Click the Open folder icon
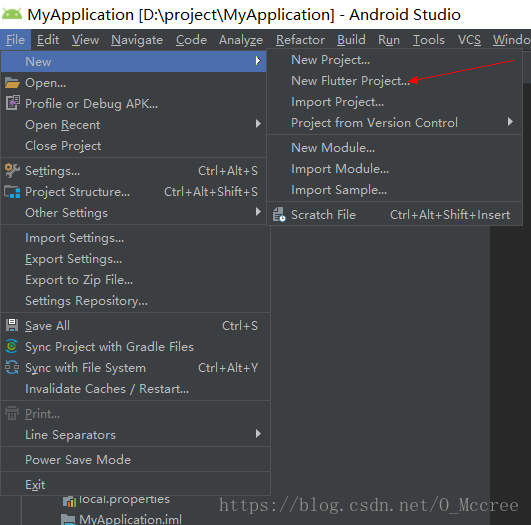The width and height of the screenshot is (531, 525). pos(12,83)
